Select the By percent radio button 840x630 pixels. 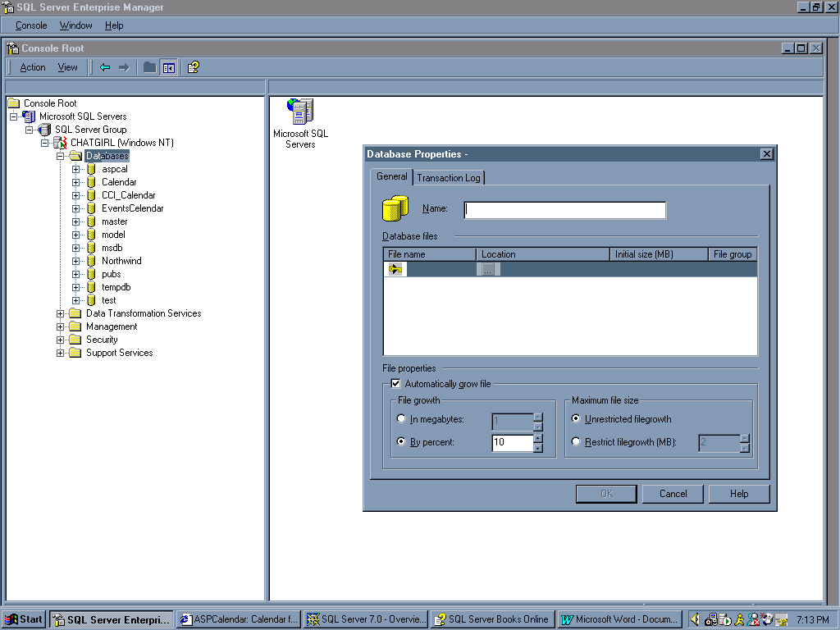tap(400, 442)
